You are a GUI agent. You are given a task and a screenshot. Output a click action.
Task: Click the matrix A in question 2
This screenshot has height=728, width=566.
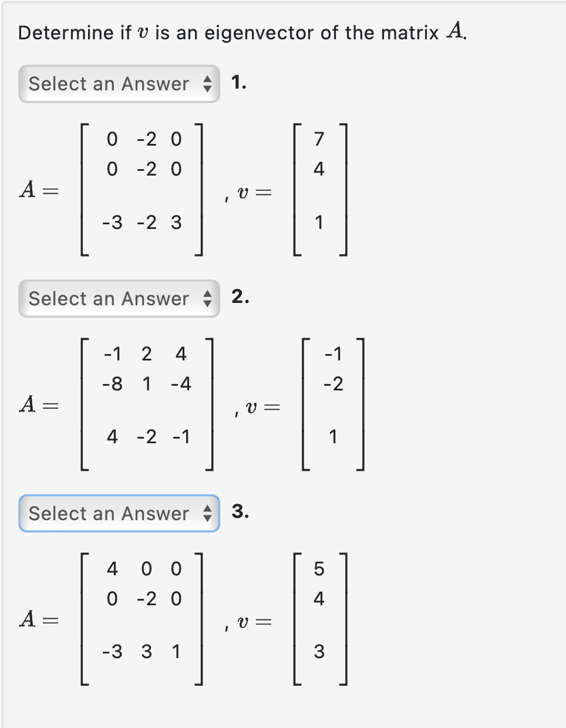(146, 404)
